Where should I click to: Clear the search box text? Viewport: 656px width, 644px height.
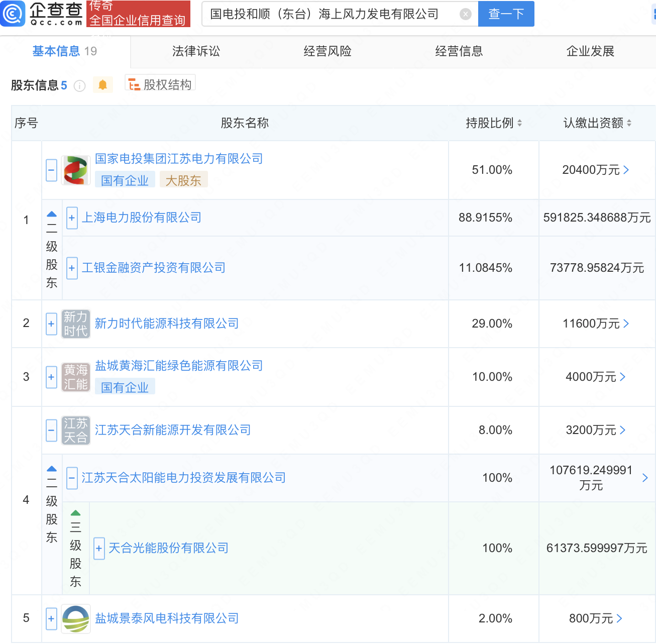466,14
